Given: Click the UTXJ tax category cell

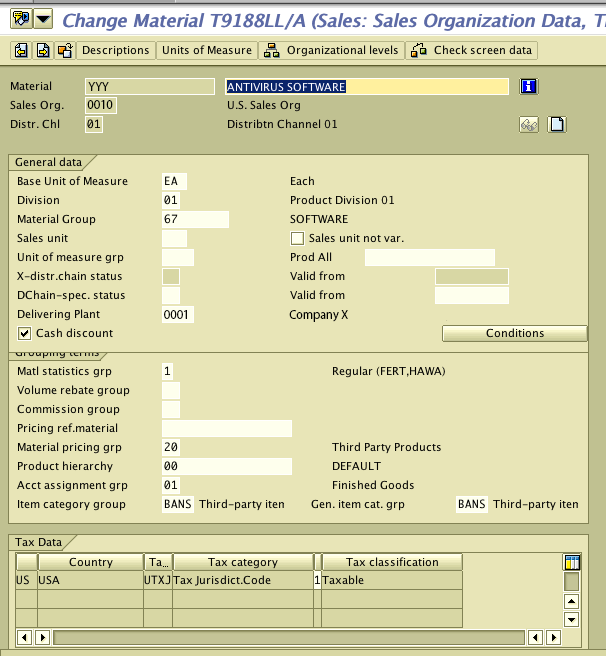Looking at the screenshot, I should (x=158, y=580).
